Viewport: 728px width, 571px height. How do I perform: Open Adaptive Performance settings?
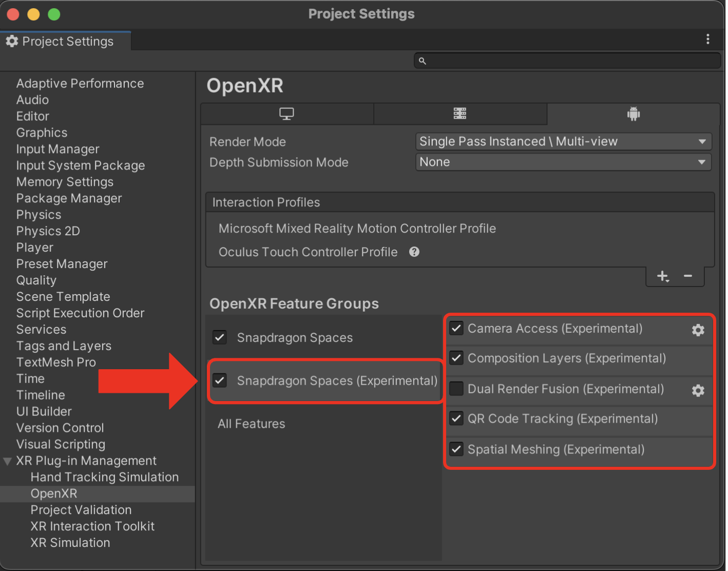tap(80, 83)
